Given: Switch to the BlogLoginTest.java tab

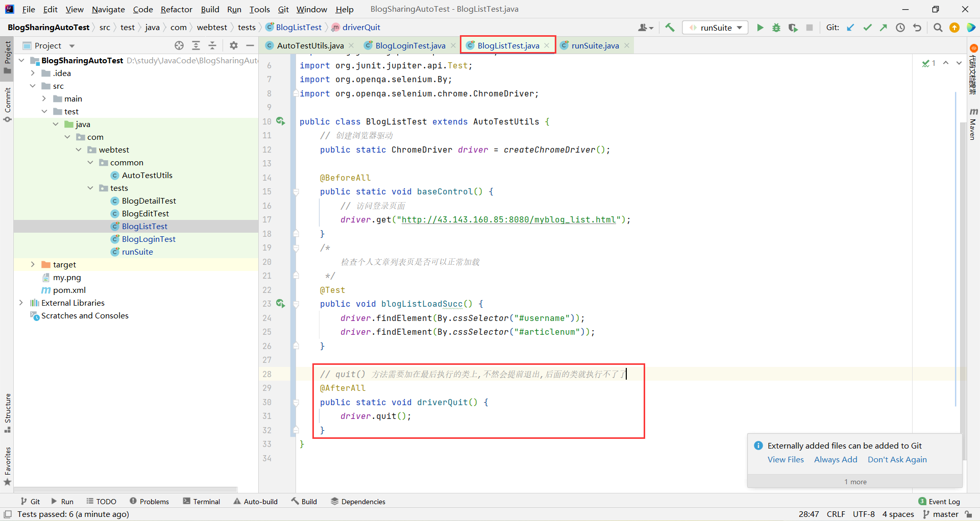Looking at the screenshot, I should (x=410, y=45).
